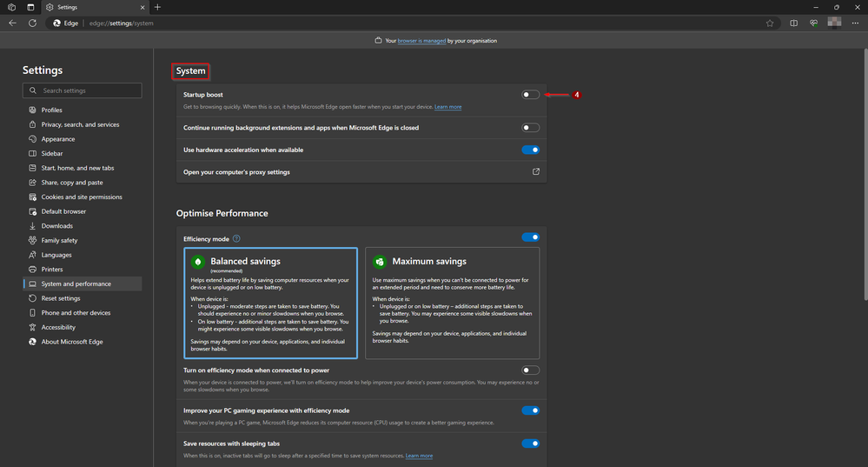Select the Maximum savings card
868x467 pixels.
pyautogui.click(x=453, y=303)
